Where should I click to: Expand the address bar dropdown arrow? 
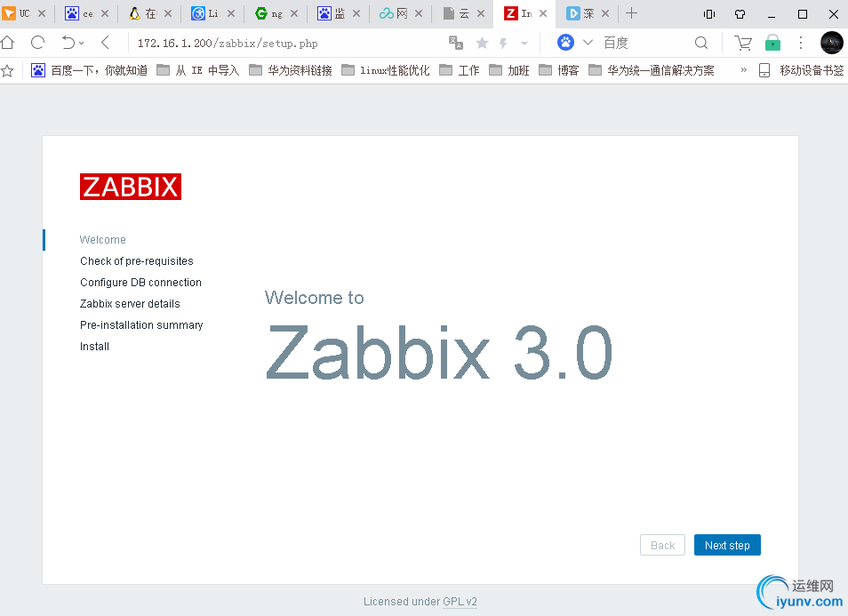point(524,43)
